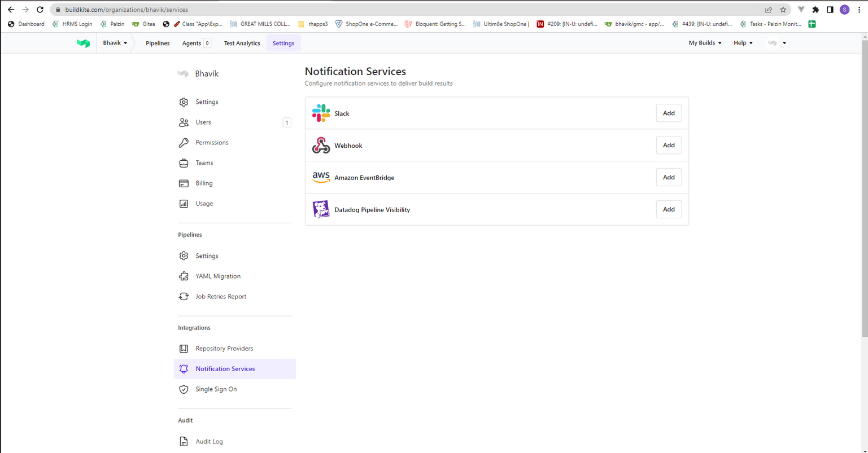Add the Slack notification service
This screenshot has height=453, width=868.
tap(669, 113)
